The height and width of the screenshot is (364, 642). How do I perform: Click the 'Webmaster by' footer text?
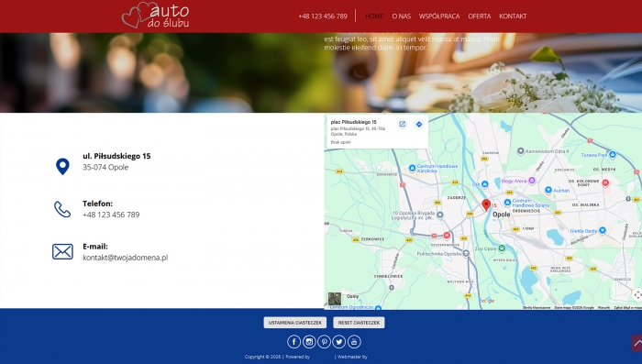point(352,357)
